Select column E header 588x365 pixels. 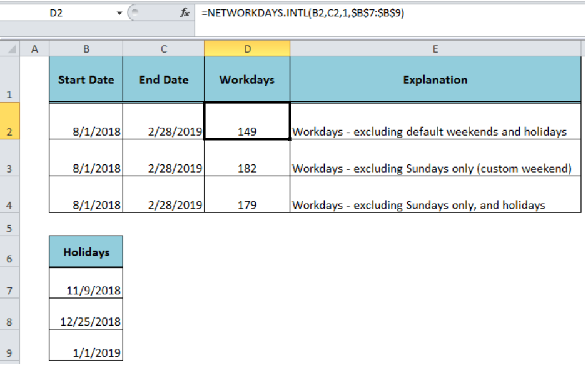tap(435, 48)
